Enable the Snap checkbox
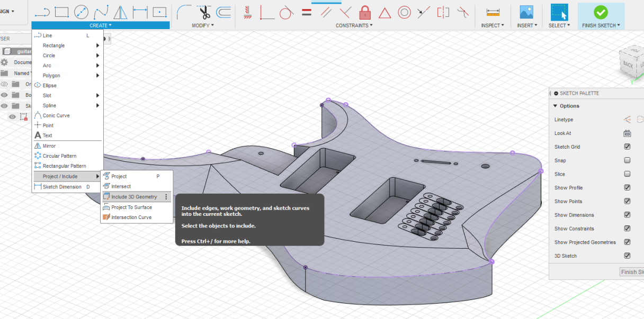Screen dimensions: 644x319 (627, 160)
